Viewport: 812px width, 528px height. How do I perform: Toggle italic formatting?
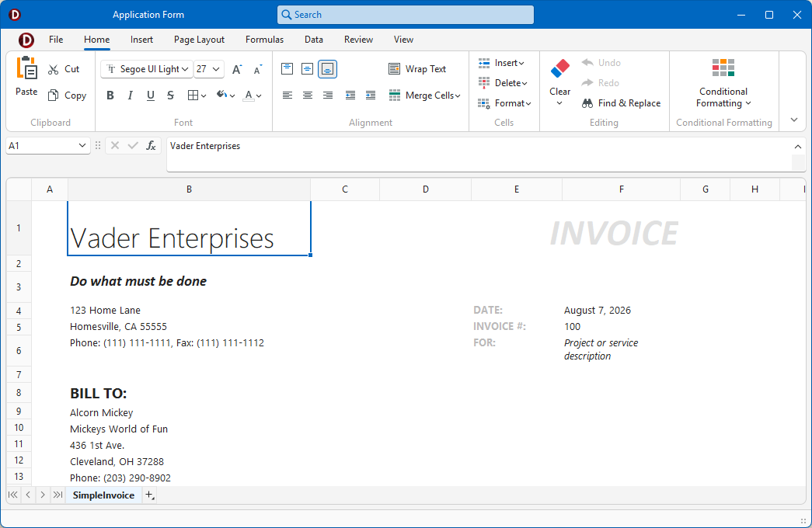click(x=130, y=96)
